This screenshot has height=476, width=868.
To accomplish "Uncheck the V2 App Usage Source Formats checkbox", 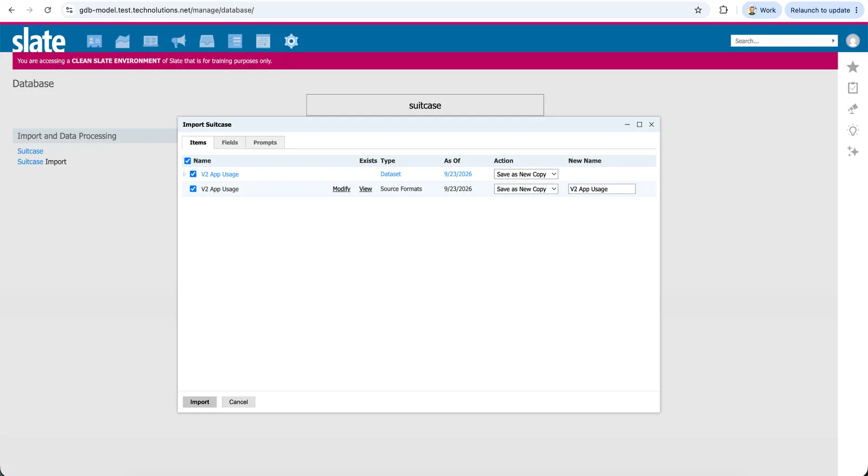I will coord(193,189).
